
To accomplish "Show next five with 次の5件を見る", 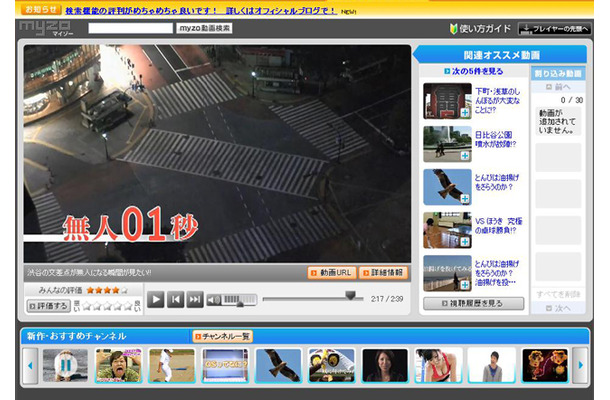I will [473, 71].
